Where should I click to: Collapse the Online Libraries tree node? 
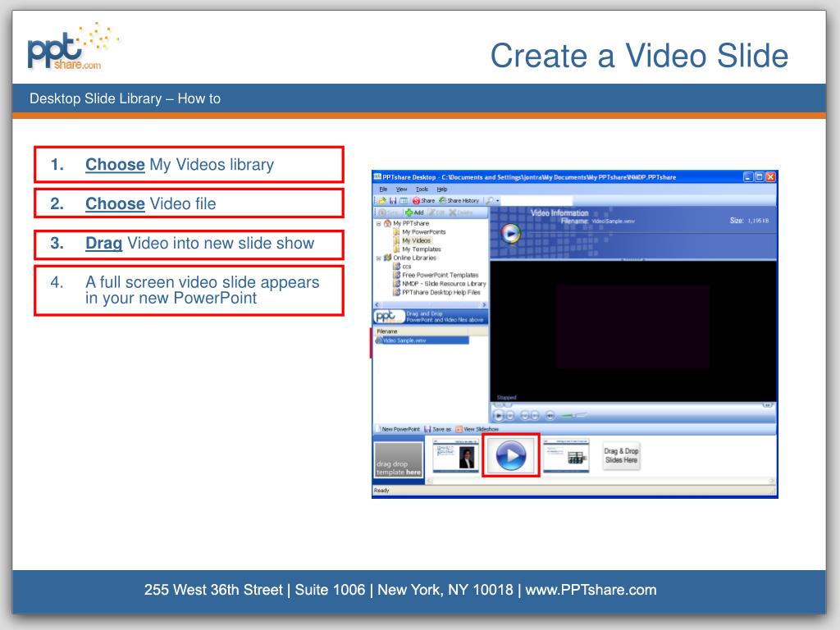click(x=378, y=258)
